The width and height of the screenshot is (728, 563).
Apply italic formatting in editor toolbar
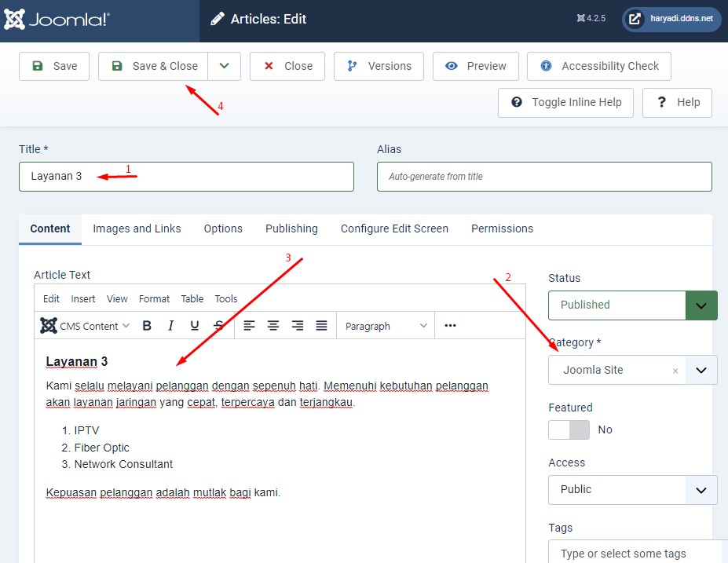pos(170,326)
